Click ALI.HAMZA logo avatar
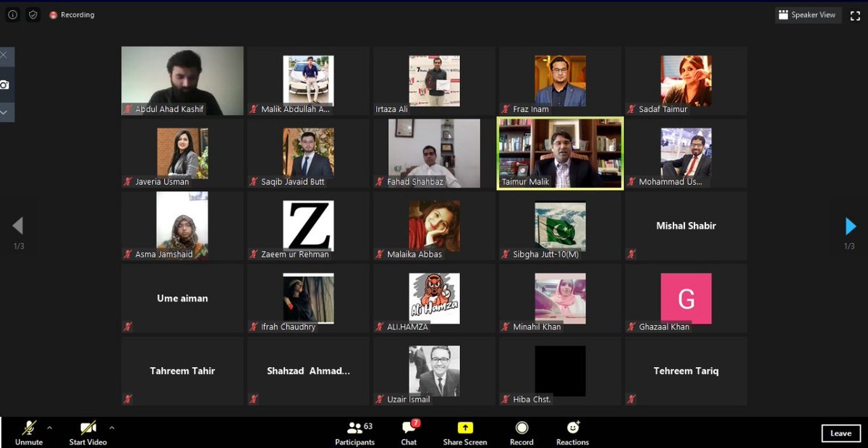Screen dimensions: 868x448 434,298
